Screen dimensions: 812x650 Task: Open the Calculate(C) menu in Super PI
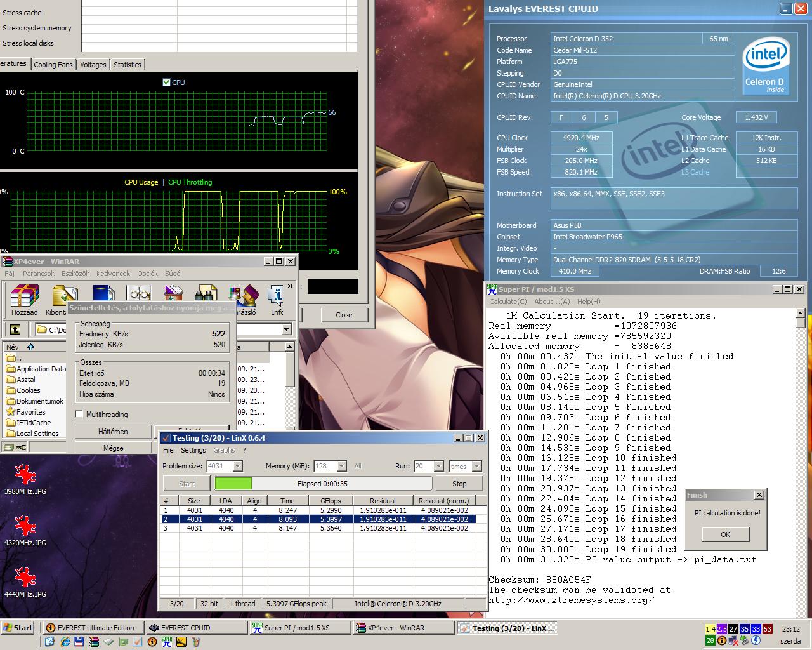point(507,302)
